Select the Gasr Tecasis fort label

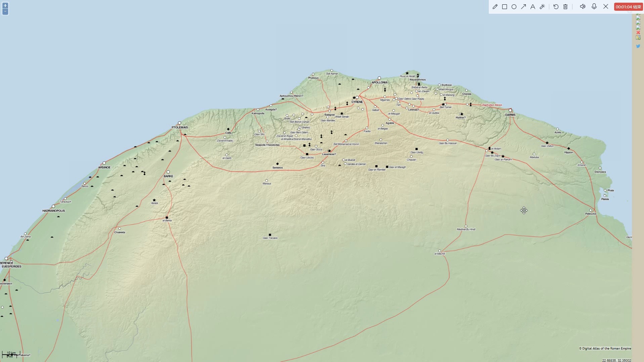[270, 238]
